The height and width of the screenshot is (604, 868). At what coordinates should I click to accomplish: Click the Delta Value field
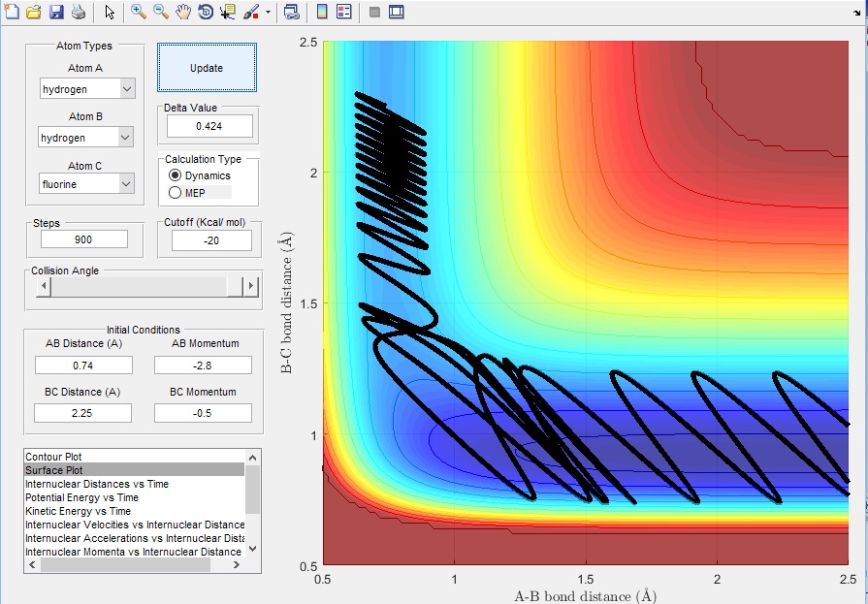tap(209, 126)
